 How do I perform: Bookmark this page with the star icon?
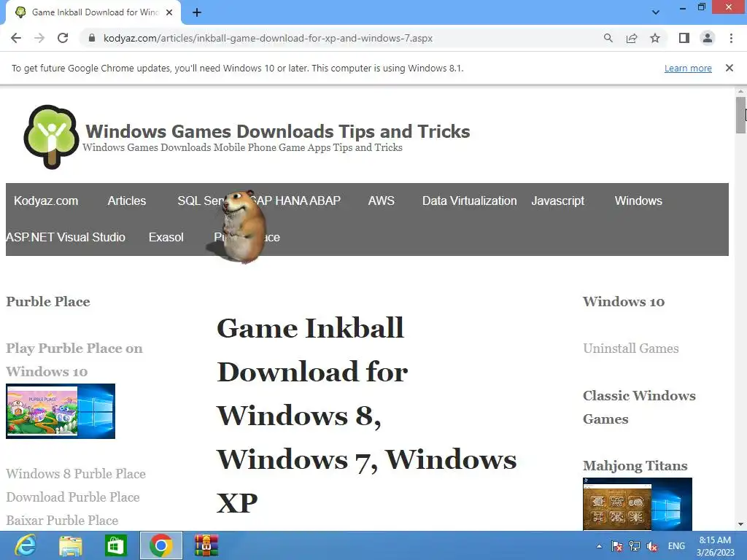click(x=655, y=38)
